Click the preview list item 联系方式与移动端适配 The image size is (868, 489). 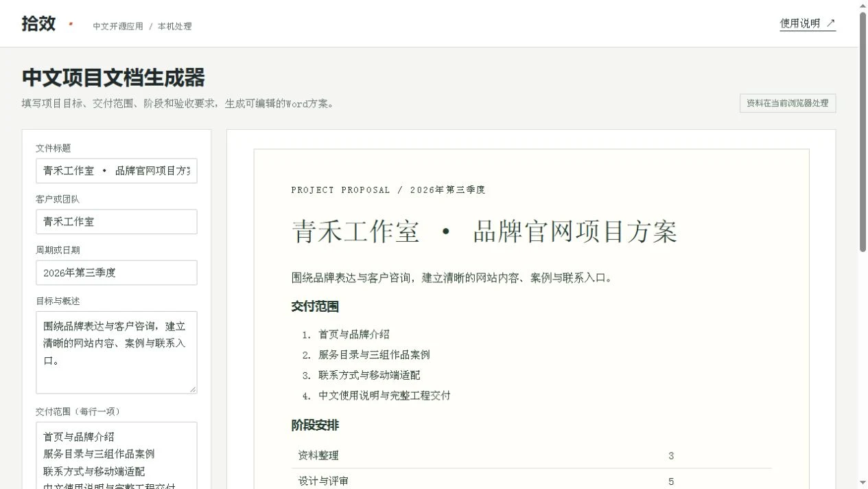tap(369, 375)
